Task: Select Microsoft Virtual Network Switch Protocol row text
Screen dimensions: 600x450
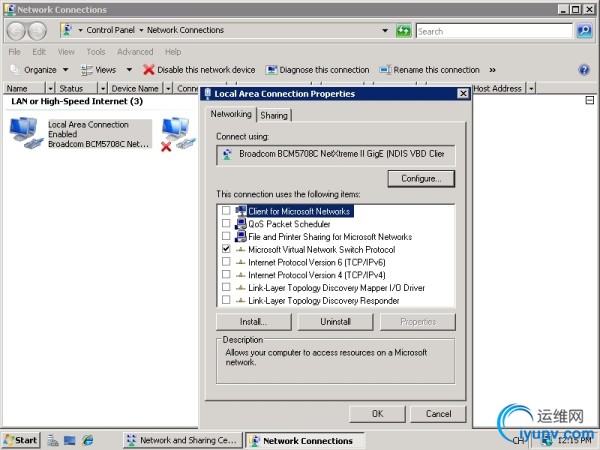Action: pos(321,249)
